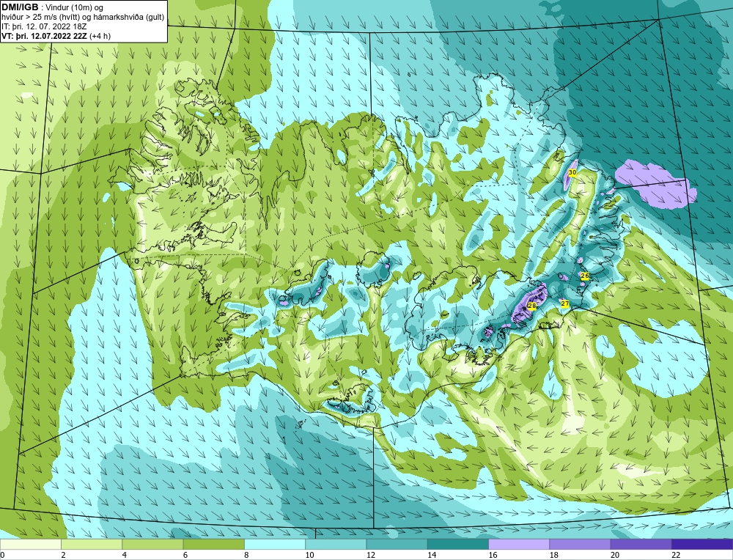Click the scale label 14
The width and height of the screenshot is (733, 560).
[432, 555]
